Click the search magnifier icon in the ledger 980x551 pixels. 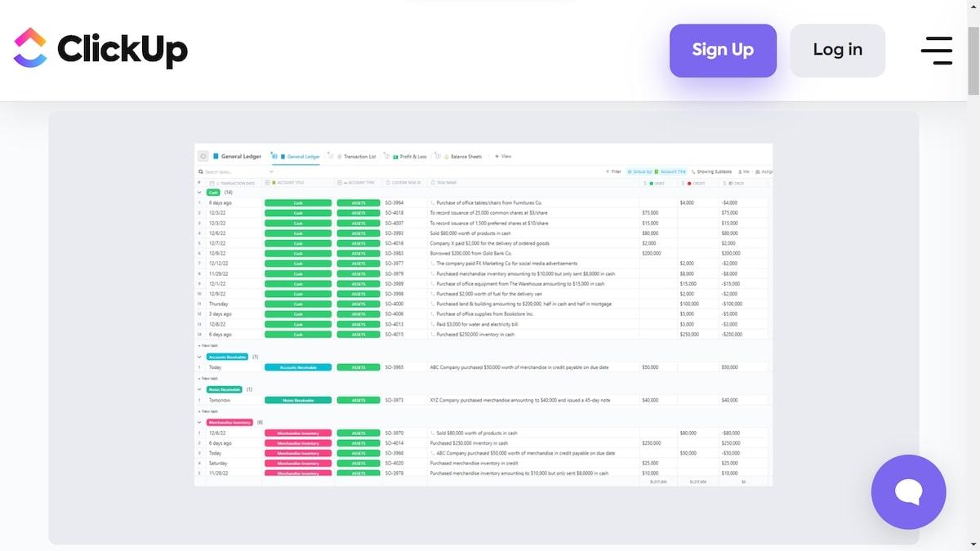[x=201, y=172]
